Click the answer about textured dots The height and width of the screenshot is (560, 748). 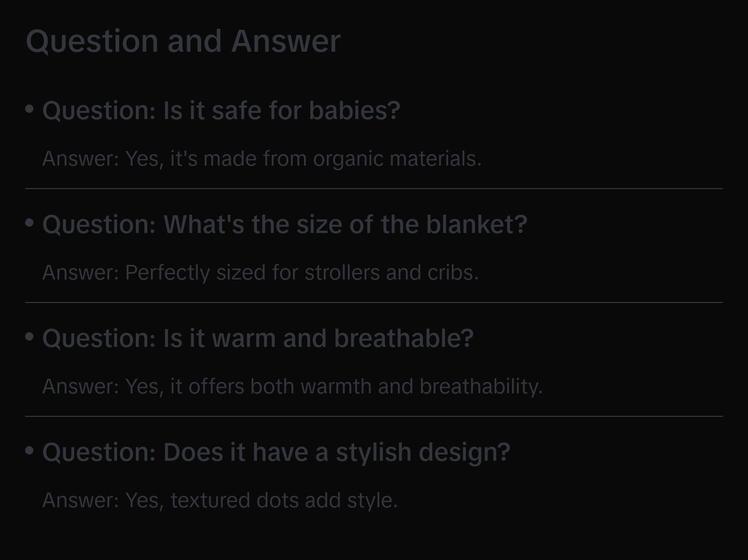pos(220,500)
